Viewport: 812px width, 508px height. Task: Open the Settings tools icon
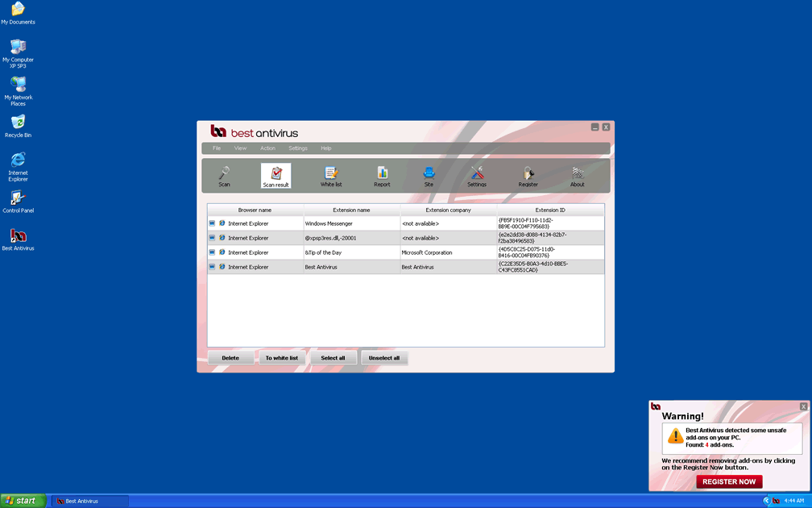477,176
